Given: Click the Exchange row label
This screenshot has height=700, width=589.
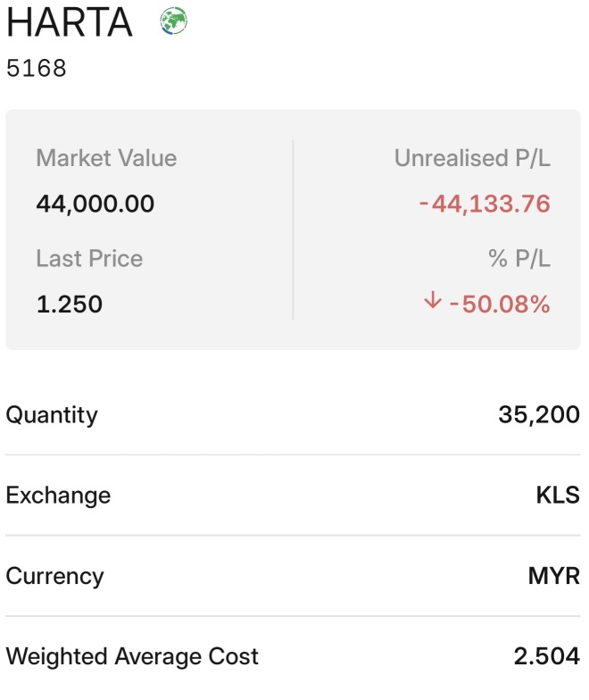Looking at the screenshot, I should click(x=58, y=496).
